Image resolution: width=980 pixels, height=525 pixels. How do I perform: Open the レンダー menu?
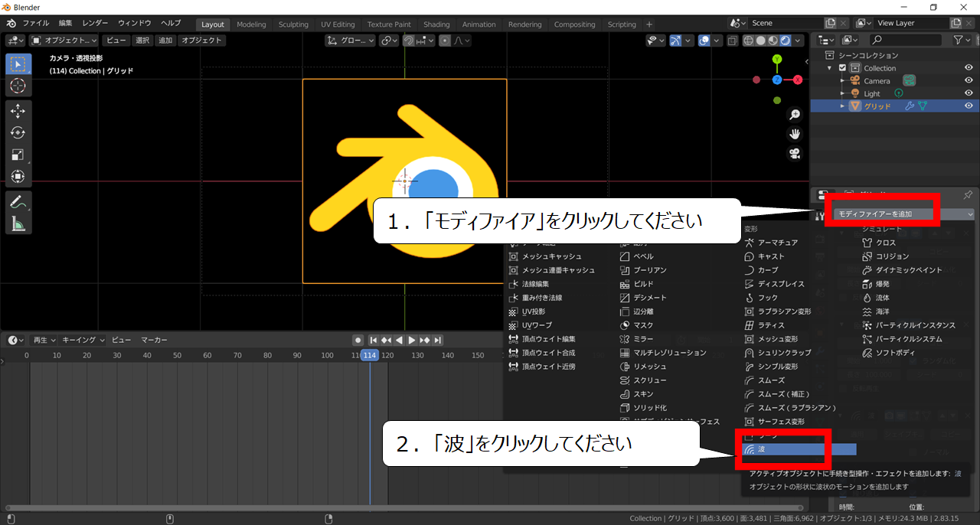95,24
